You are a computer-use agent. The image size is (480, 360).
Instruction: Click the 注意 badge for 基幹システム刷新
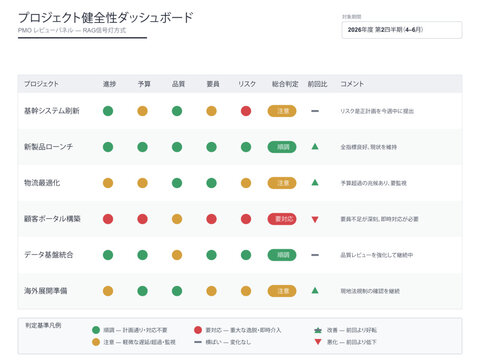pyautogui.click(x=282, y=111)
